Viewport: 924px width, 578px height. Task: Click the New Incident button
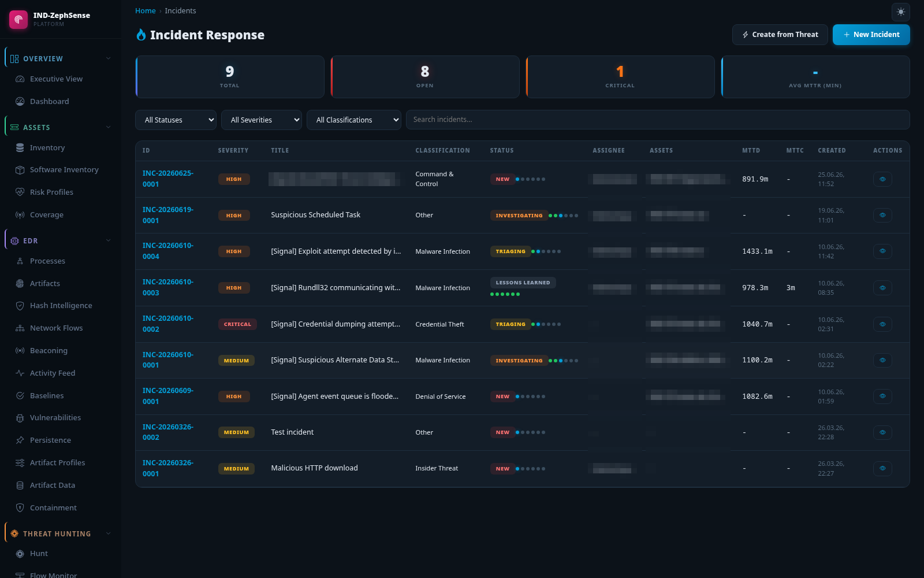[x=871, y=35]
